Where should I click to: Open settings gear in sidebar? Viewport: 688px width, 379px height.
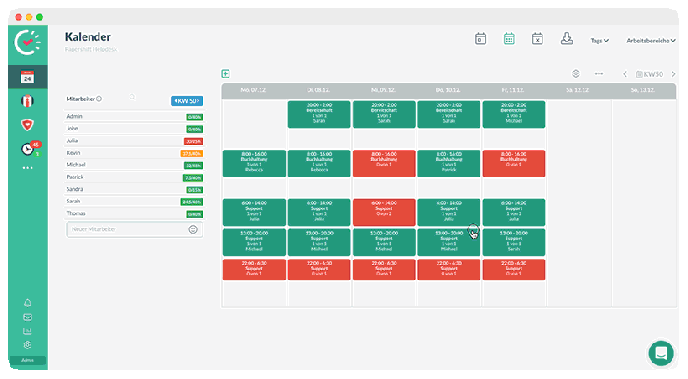point(27,345)
